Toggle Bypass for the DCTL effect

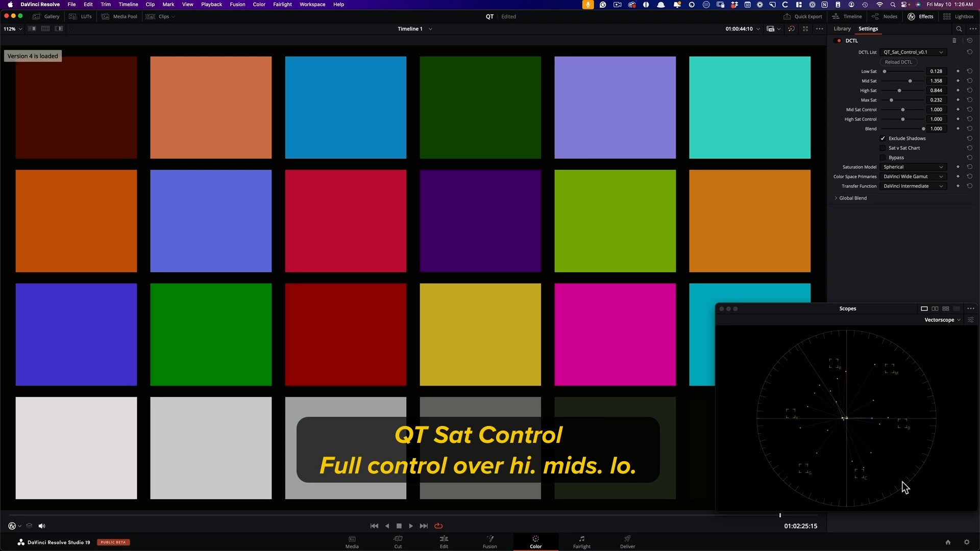[883, 158]
